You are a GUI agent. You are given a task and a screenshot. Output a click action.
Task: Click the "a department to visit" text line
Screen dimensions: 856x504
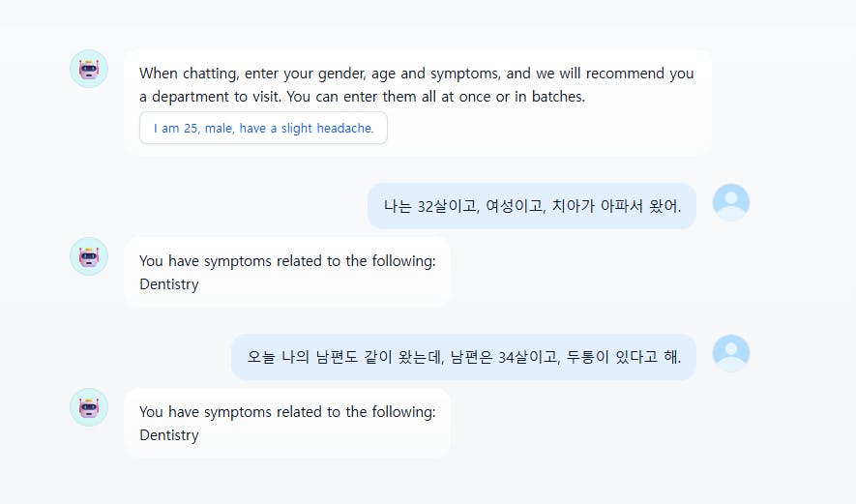[362, 97]
